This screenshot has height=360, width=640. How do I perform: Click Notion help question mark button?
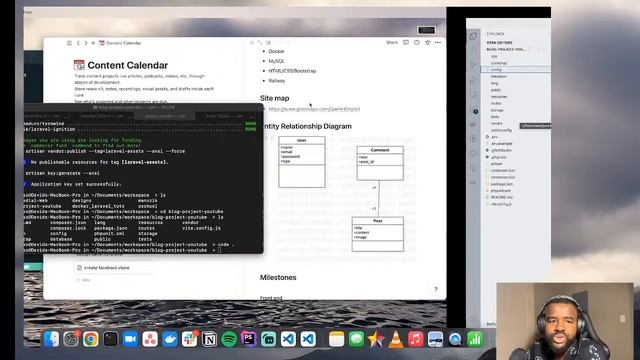[x=436, y=289]
